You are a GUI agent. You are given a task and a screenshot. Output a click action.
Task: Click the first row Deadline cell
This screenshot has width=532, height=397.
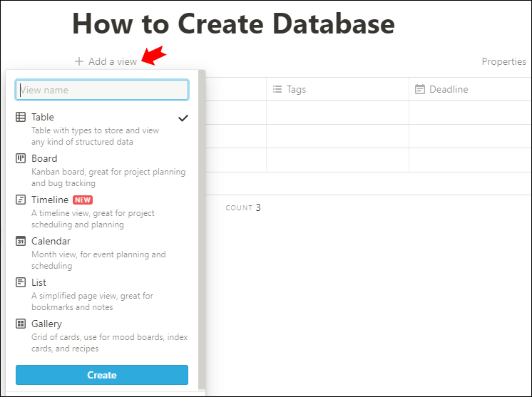coord(470,113)
